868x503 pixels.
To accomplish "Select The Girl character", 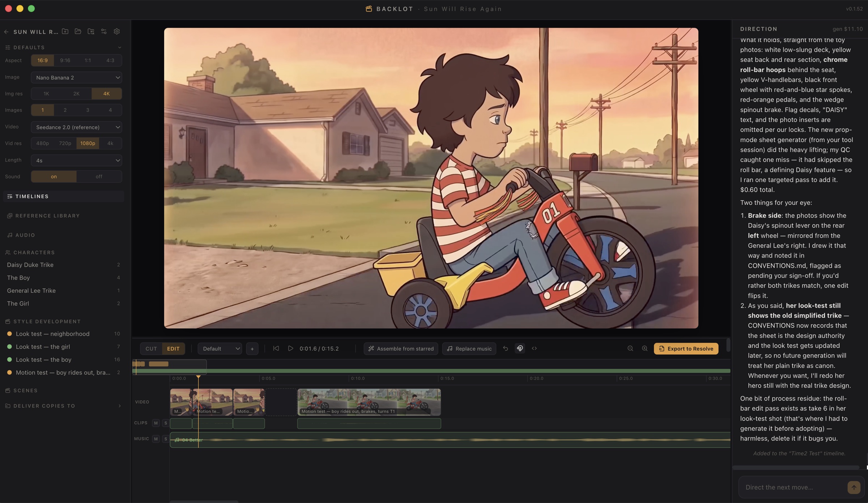I will 63,303.
